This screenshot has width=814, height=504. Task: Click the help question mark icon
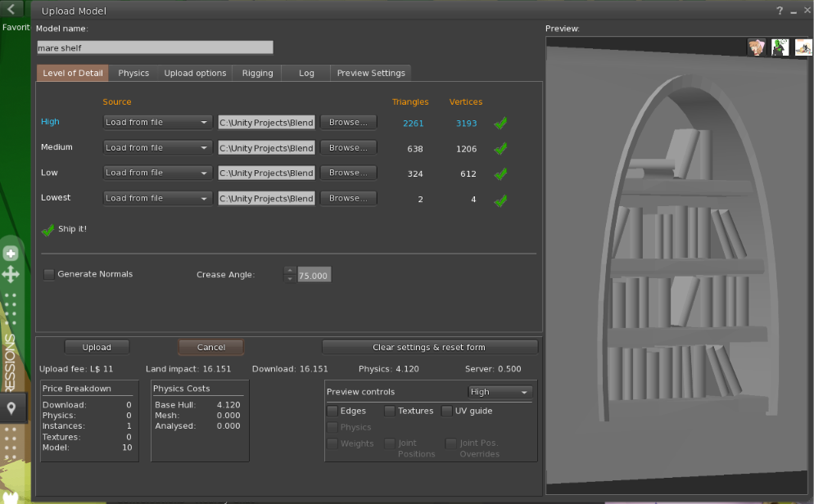point(780,11)
